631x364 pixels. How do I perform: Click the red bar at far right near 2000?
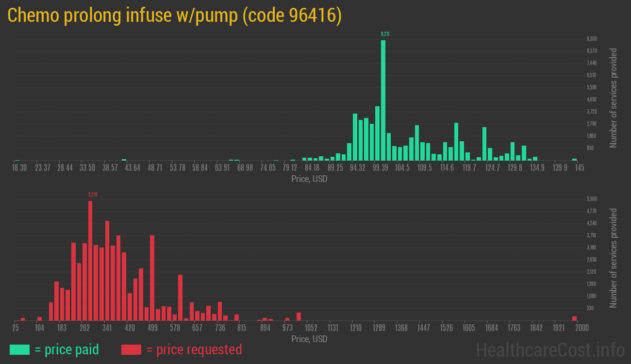pos(574,318)
